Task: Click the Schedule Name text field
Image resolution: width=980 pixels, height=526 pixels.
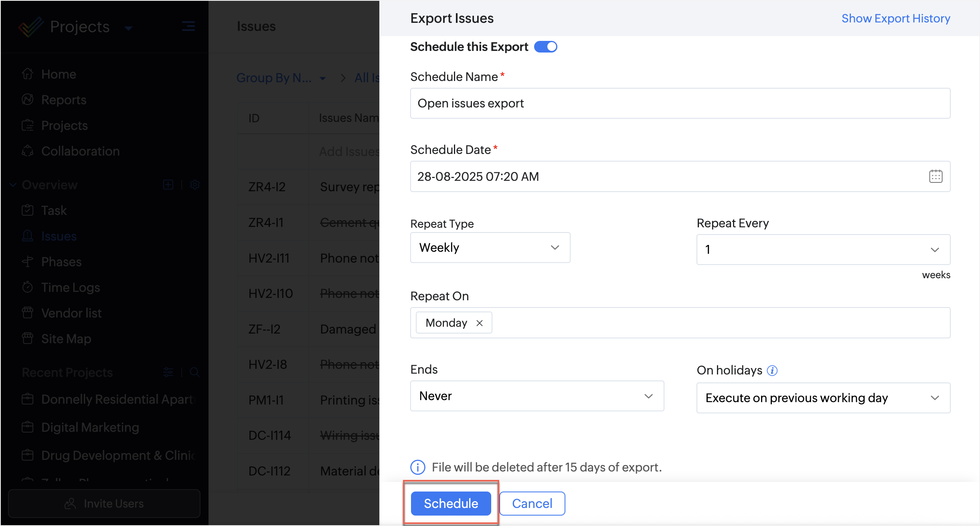Action: tap(680, 103)
